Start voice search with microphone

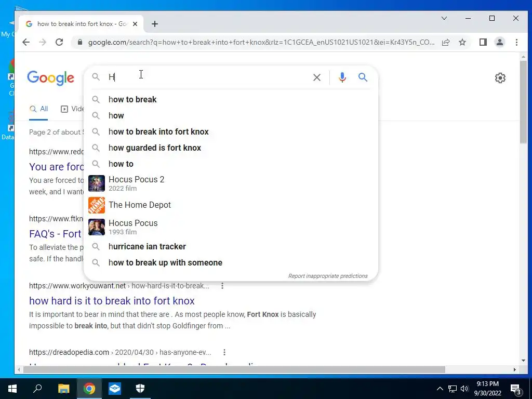tap(342, 77)
